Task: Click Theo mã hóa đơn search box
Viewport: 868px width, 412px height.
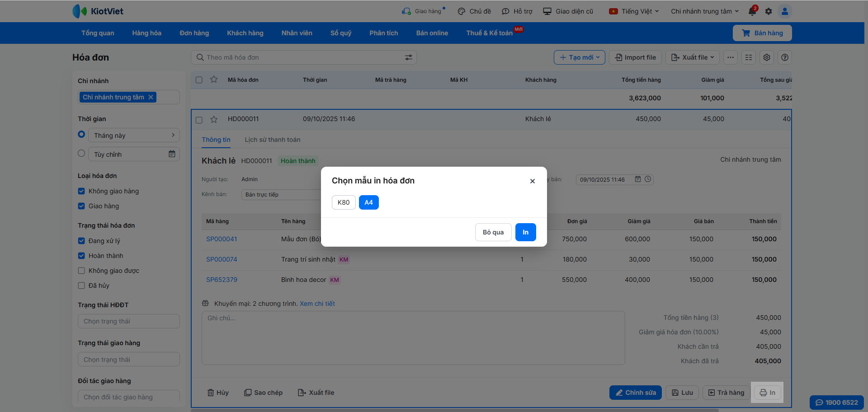Action: coord(304,57)
